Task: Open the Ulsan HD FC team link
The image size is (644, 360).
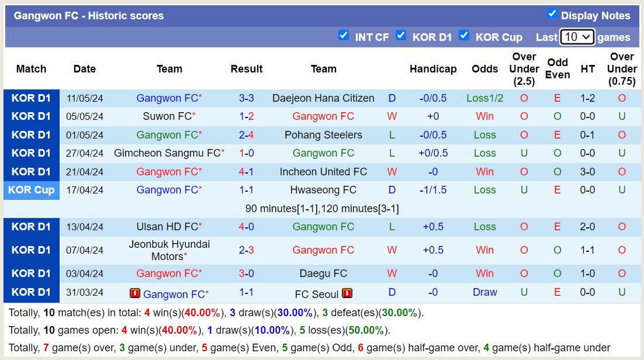Action: tap(169, 226)
